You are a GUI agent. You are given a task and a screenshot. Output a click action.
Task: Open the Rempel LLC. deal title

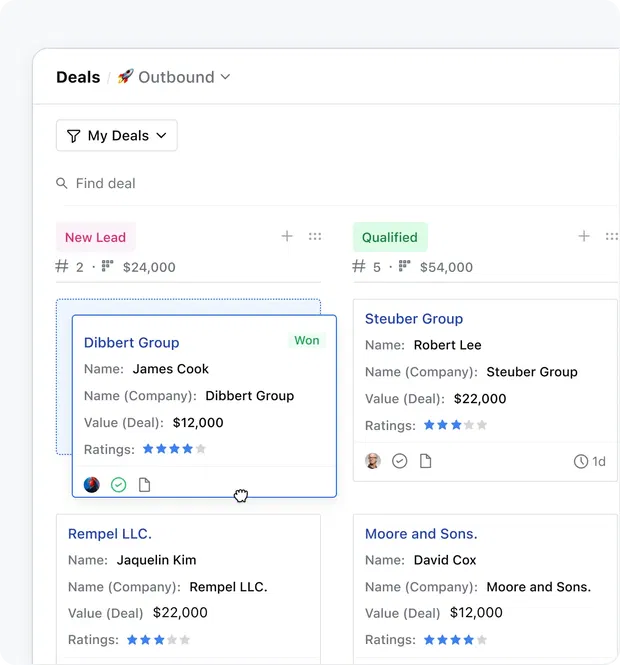pyautogui.click(x=110, y=534)
